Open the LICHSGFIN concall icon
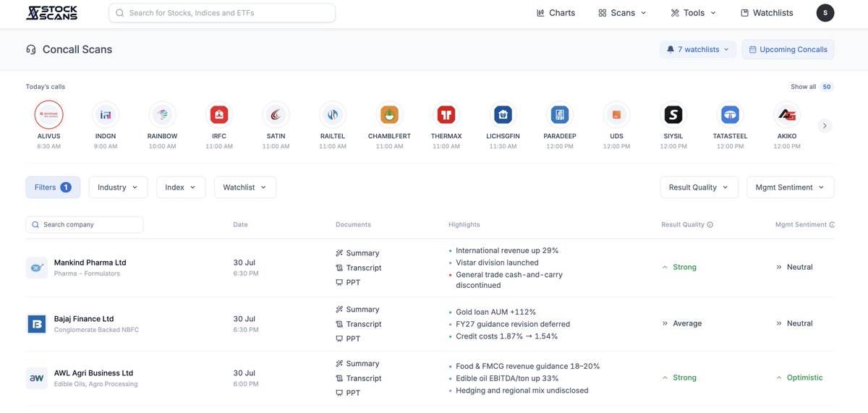Screen dimensions: 868x413 click(x=503, y=114)
